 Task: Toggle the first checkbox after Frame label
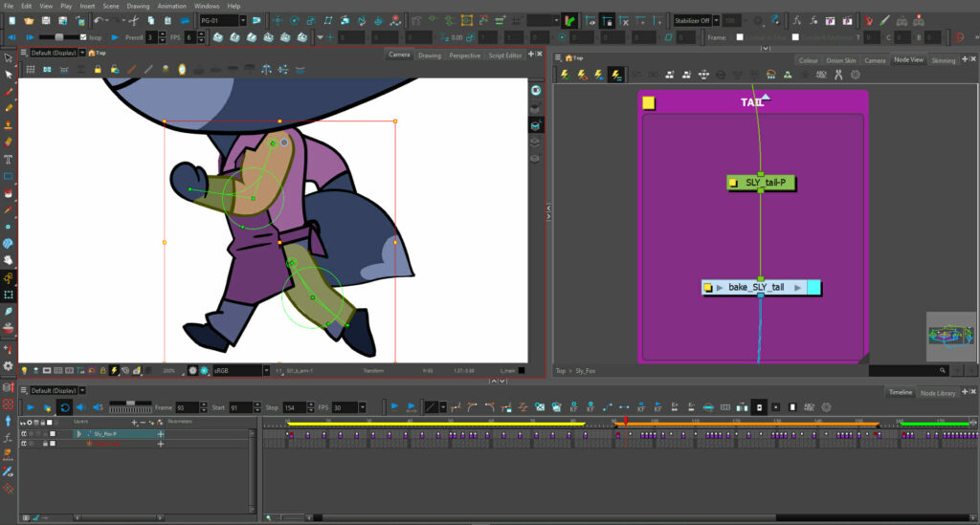tap(740, 37)
